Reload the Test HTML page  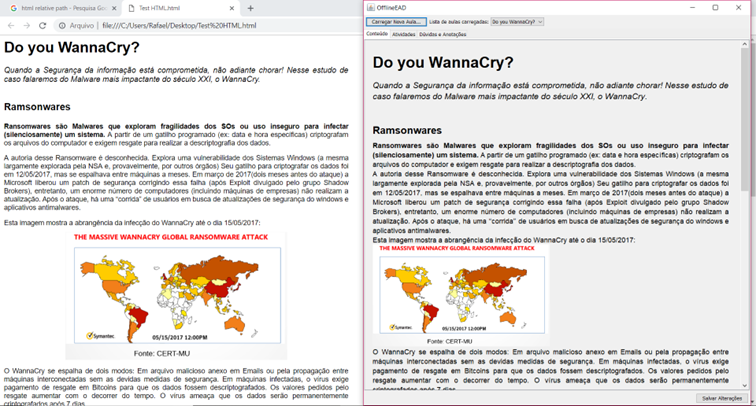[42, 25]
